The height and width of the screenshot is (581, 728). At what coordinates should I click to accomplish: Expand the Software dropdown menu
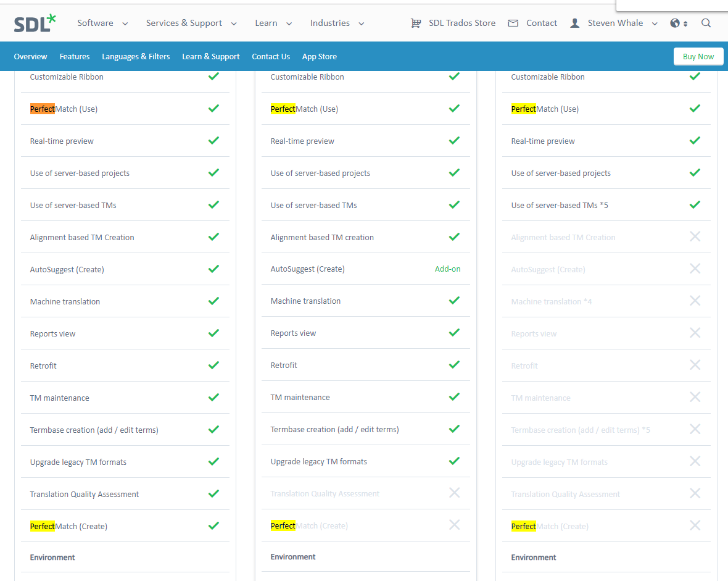point(102,23)
